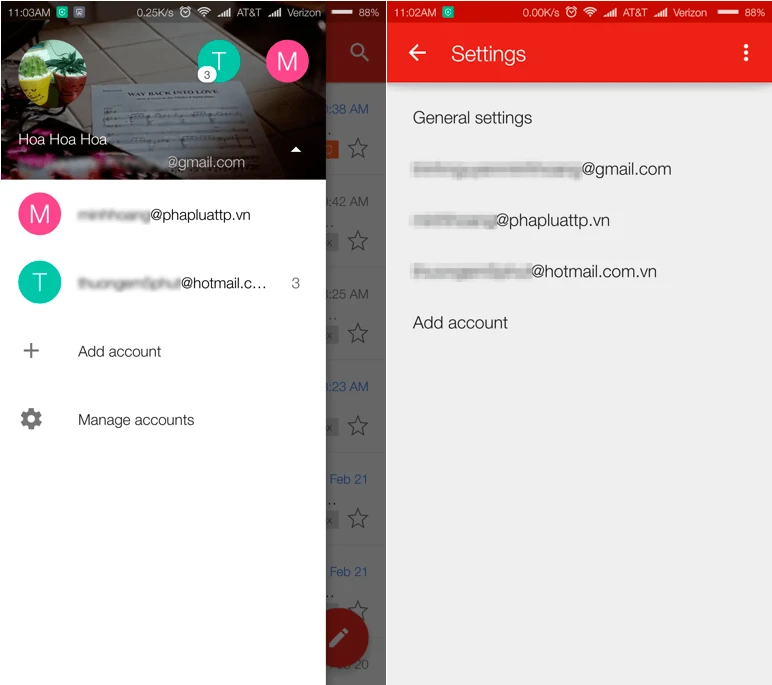The width and height of the screenshot is (772, 685).
Task: Open the three-dot overflow menu in Settings
Action: [x=746, y=53]
